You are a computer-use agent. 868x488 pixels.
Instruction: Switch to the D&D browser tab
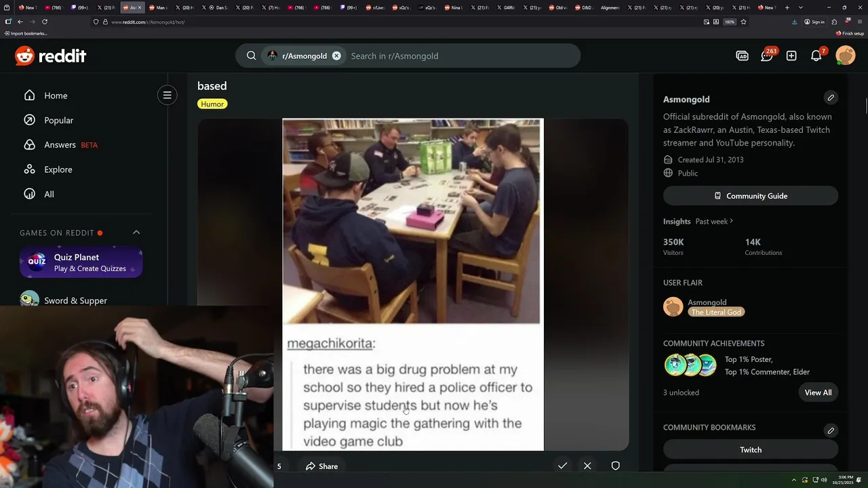coord(583,7)
